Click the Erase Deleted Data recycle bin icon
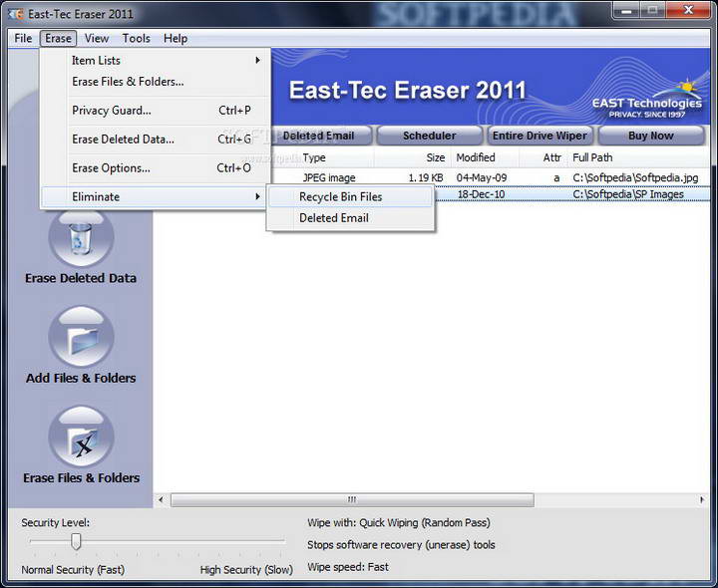Screen dimensions: 718x588 coord(81,238)
